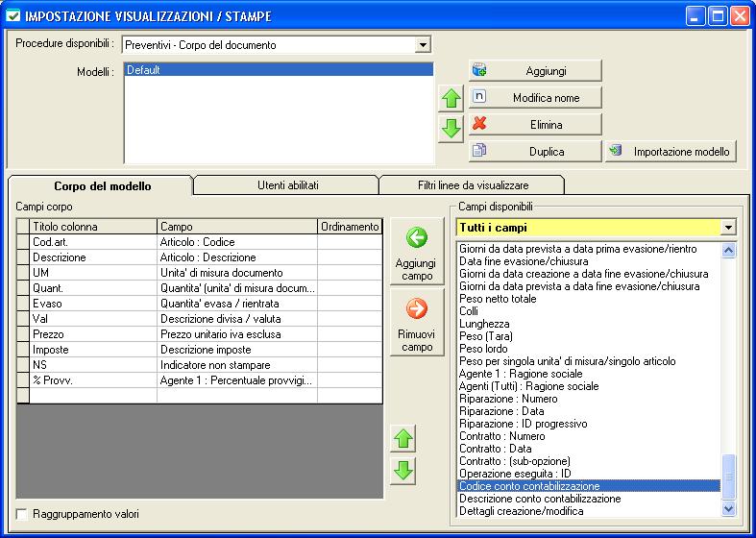Click the Articolo : Codice field cell
Screen dimensions: 756x538
coord(237,242)
